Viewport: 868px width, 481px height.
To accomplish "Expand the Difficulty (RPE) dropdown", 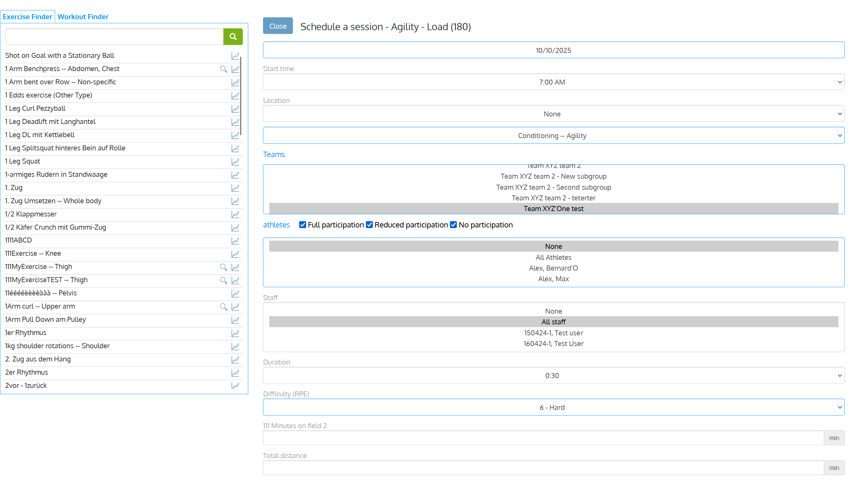I will 553,407.
